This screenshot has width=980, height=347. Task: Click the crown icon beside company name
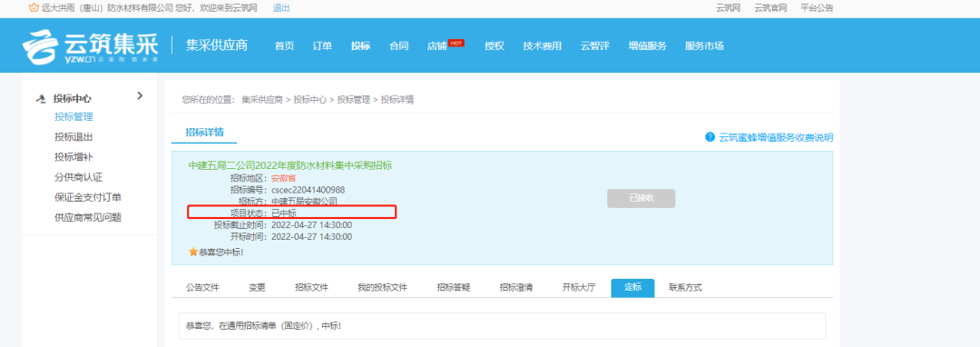34,8
